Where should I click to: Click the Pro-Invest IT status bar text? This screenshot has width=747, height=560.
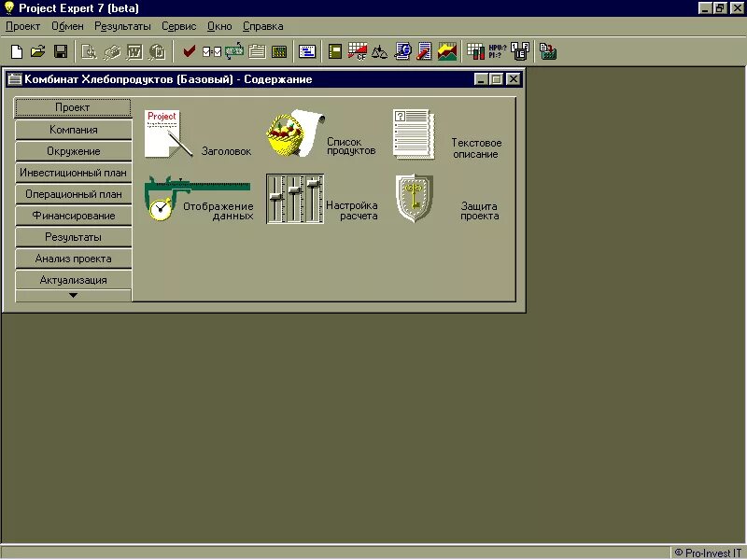coord(708,553)
